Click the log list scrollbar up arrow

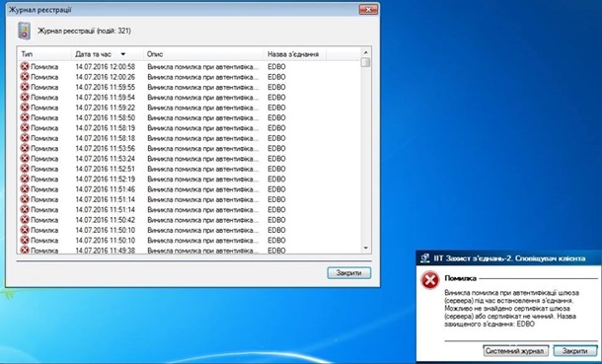pyautogui.click(x=365, y=52)
